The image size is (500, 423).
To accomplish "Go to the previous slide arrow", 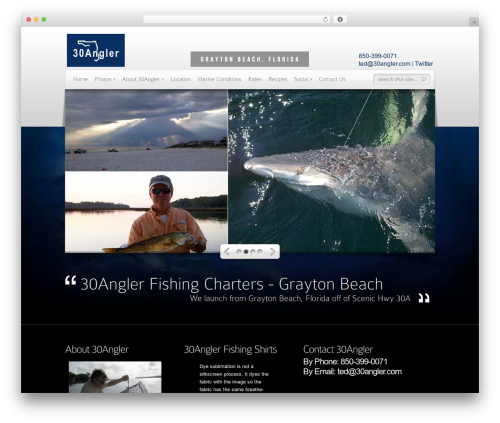I will click(x=227, y=252).
